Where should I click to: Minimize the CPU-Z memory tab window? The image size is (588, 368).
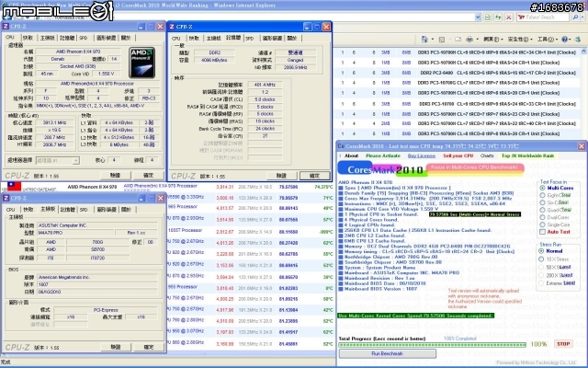[x=307, y=27]
